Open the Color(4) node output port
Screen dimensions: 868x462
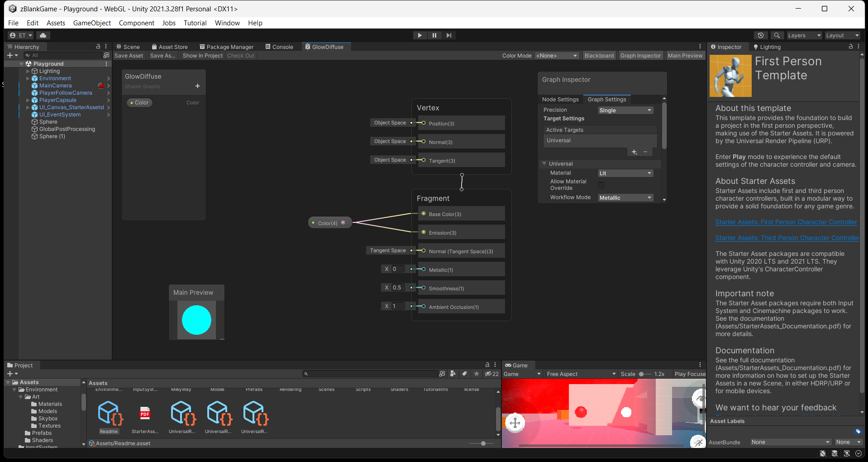[343, 222]
